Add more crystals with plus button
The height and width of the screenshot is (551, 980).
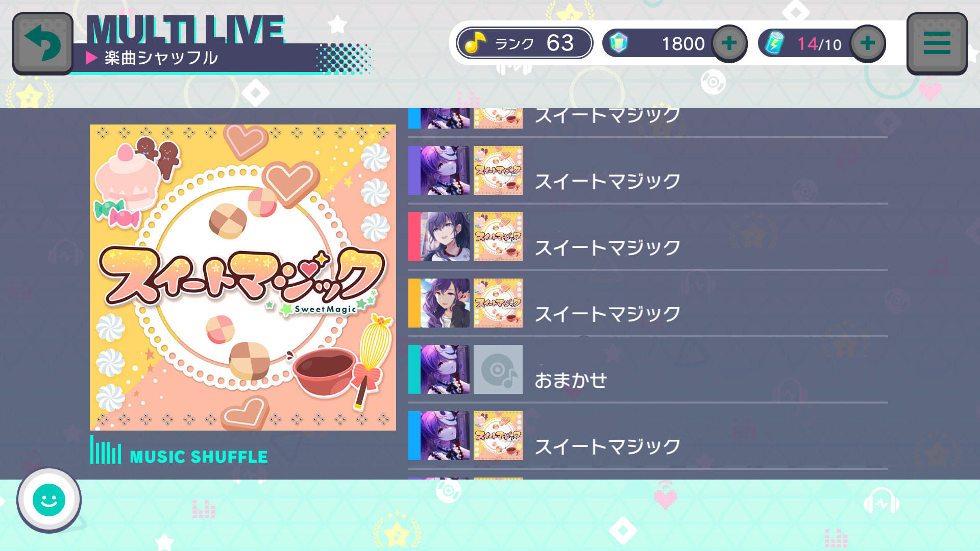729,43
